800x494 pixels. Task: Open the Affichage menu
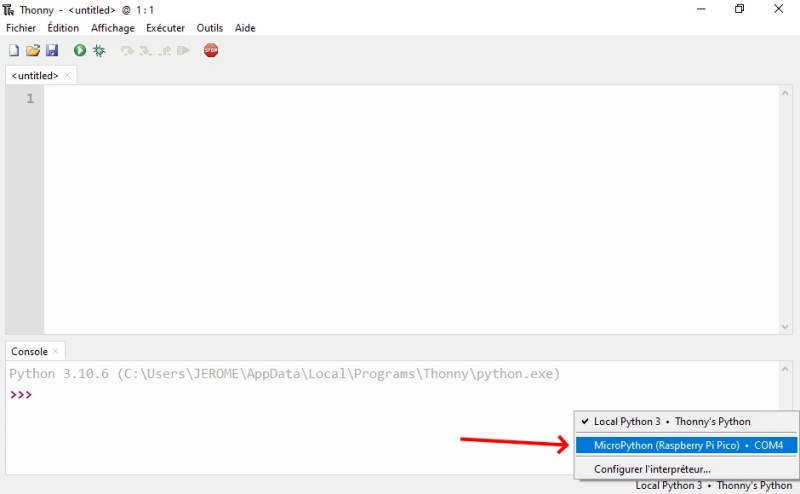click(113, 28)
